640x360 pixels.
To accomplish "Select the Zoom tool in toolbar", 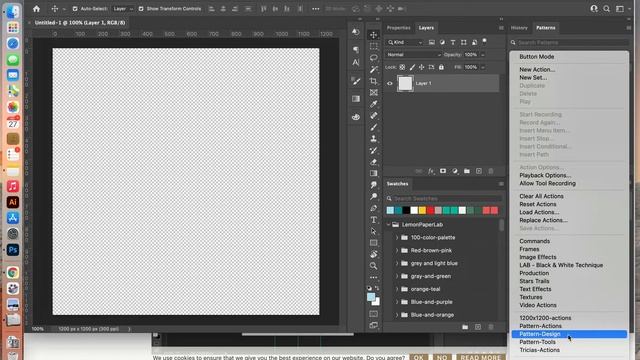I will 373,266.
